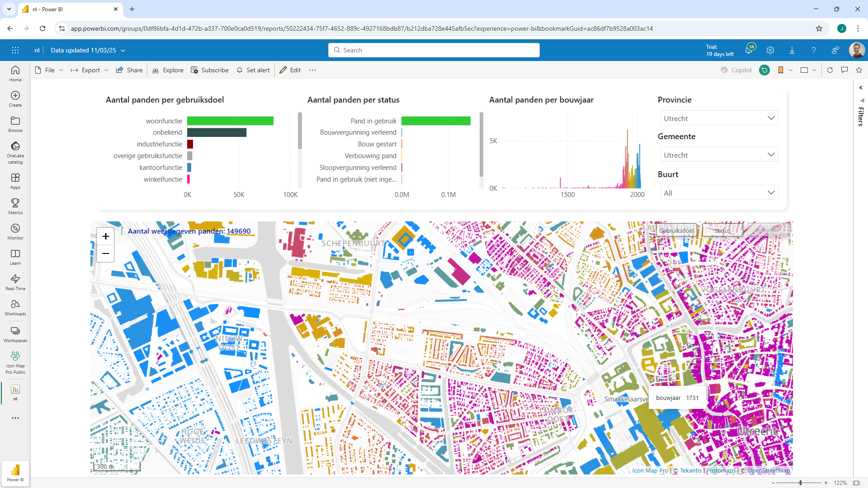
Task: Open the OneLake catalog in sidebar
Action: coord(15,152)
